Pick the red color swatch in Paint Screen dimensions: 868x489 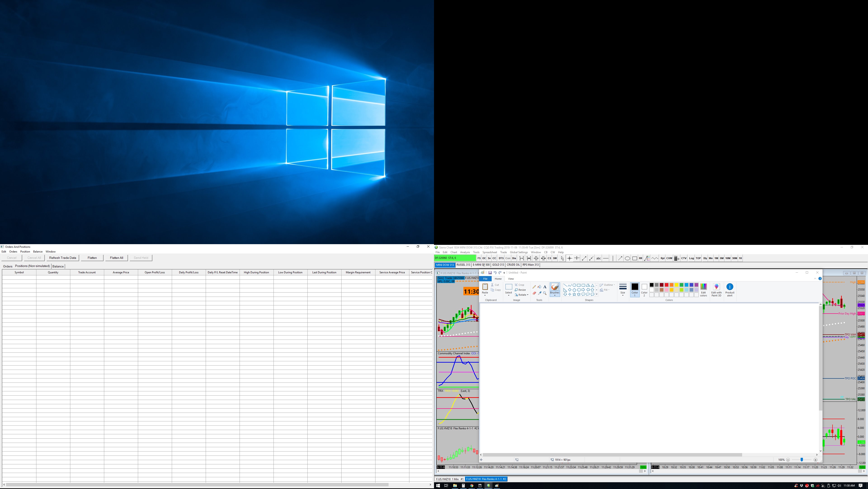(667, 285)
